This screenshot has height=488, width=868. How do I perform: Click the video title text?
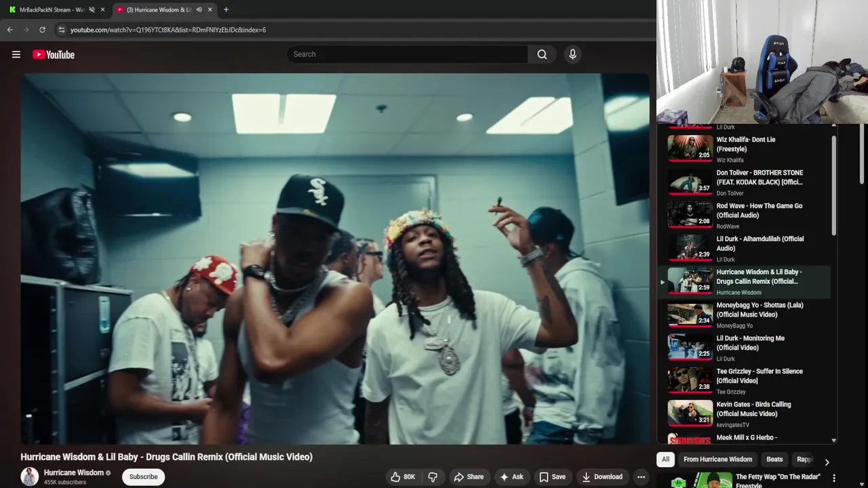pos(166,457)
